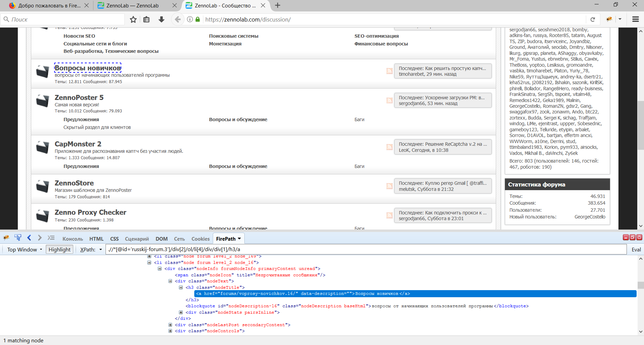The width and height of the screenshot is (644, 345).
Task: Click the RSS feed icon for Zenno Proxy Checker
Action: coord(389,215)
